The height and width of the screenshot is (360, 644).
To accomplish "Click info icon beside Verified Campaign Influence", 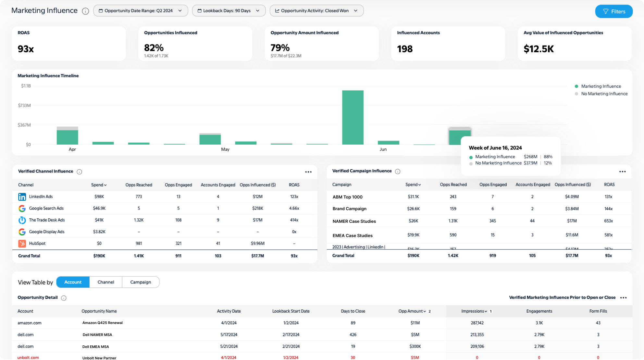I will [398, 171].
